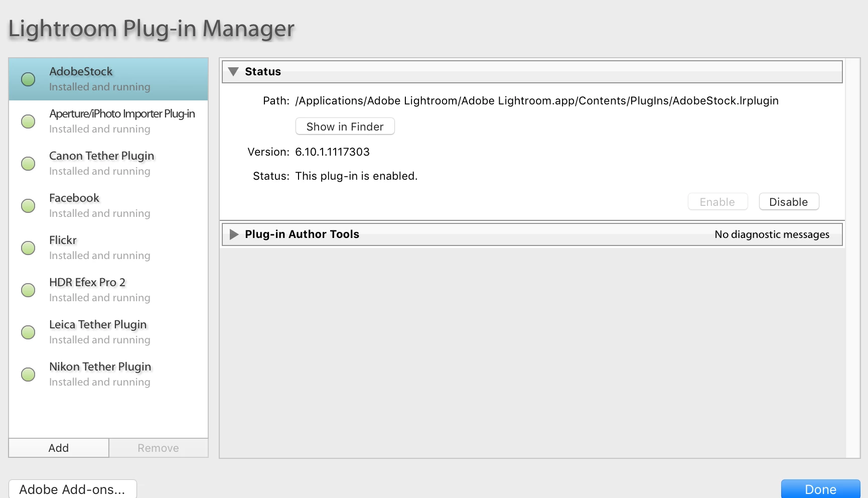Click the status dot for Aperture/iPhoto Importer Plug-in
Viewport: 868px width, 498px height.
click(x=28, y=121)
